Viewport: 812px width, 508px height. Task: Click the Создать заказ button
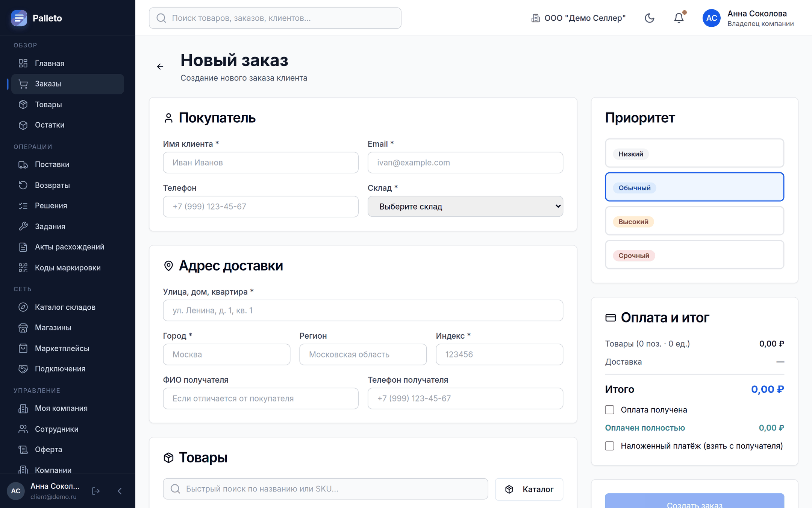click(694, 501)
